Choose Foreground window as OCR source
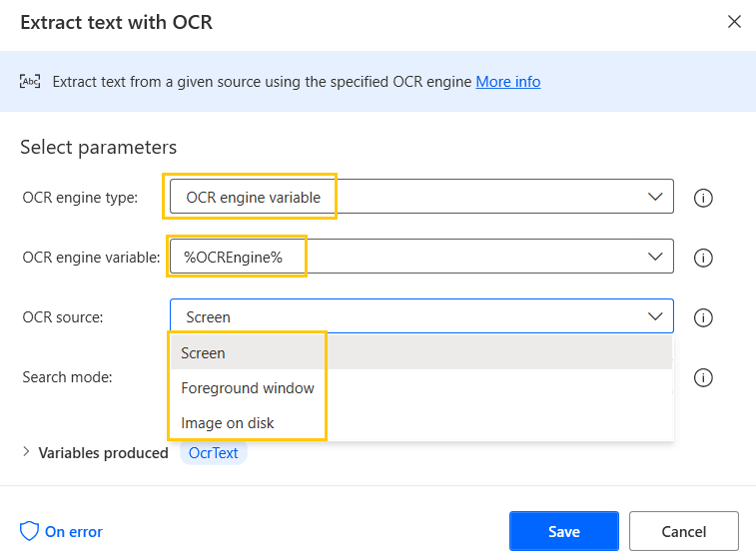 coord(248,388)
